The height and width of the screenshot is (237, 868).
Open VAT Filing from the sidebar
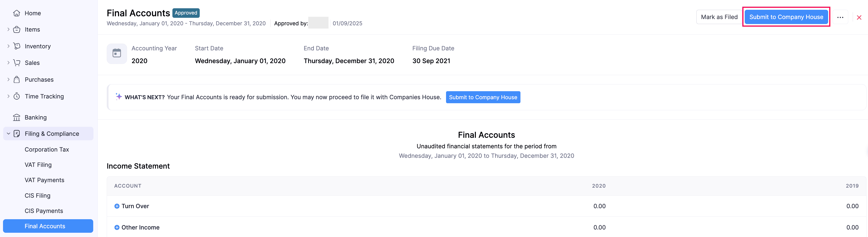38,165
